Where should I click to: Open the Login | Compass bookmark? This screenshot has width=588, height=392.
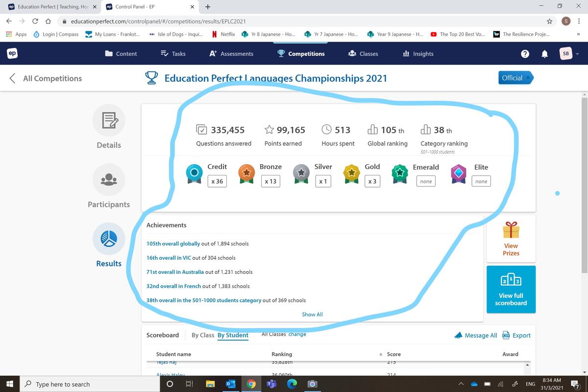pyautogui.click(x=56, y=34)
